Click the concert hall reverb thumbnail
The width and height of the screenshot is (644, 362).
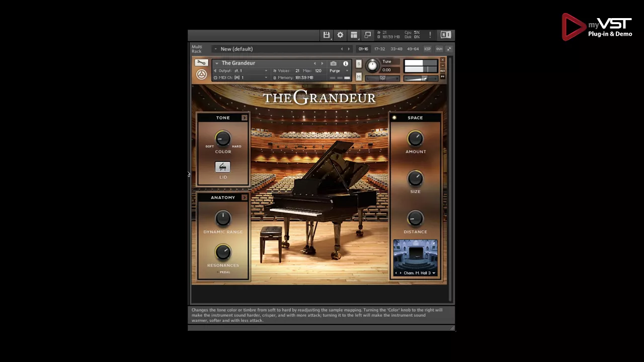coord(415,255)
